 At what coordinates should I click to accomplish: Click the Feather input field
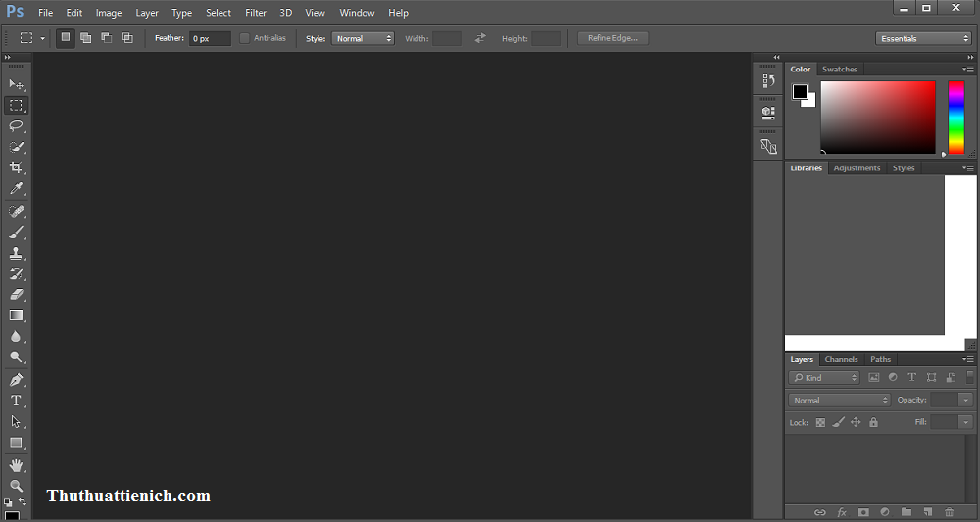[x=210, y=38]
